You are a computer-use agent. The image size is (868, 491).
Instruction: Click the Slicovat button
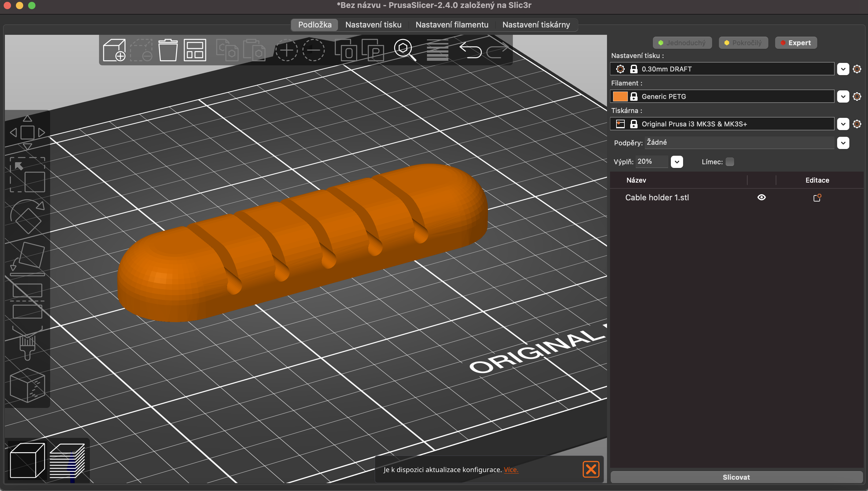point(736,477)
